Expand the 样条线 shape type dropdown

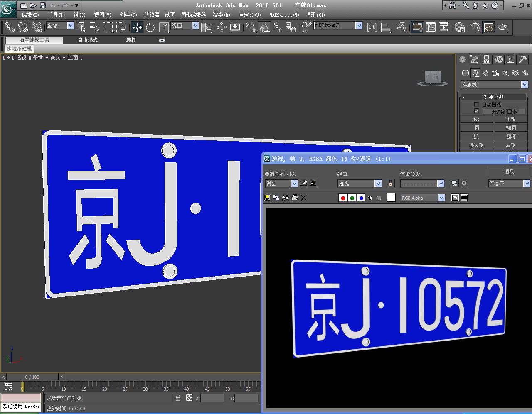click(524, 85)
